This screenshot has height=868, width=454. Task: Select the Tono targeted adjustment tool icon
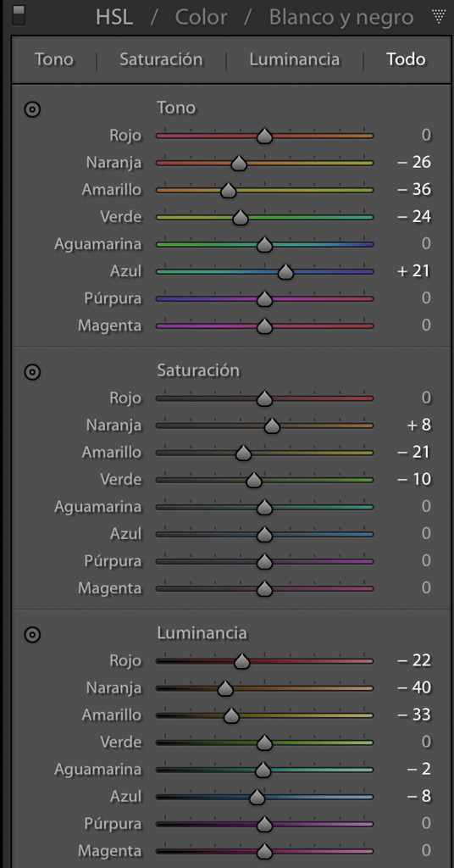click(32, 109)
